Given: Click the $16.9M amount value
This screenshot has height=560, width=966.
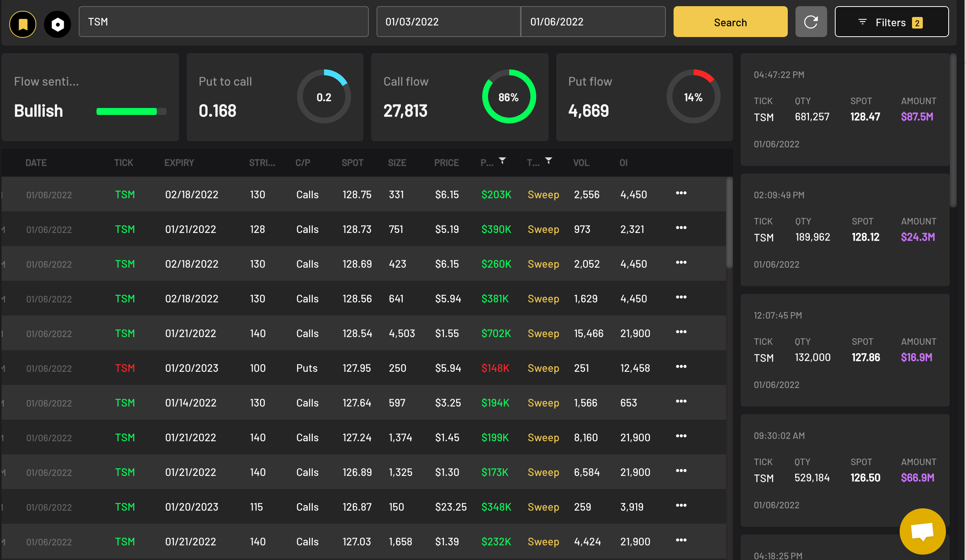Looking at the screenshot, I should click(917, 358).
